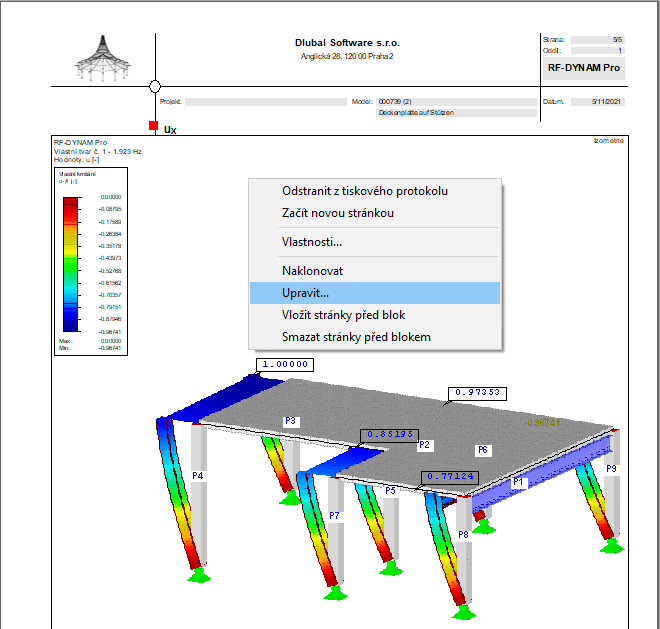Image resolution: width=660 pixels, height=629 pixels.
Task: Select highlighted 'Upravit...' menu entry
Action: click(375, 293)
